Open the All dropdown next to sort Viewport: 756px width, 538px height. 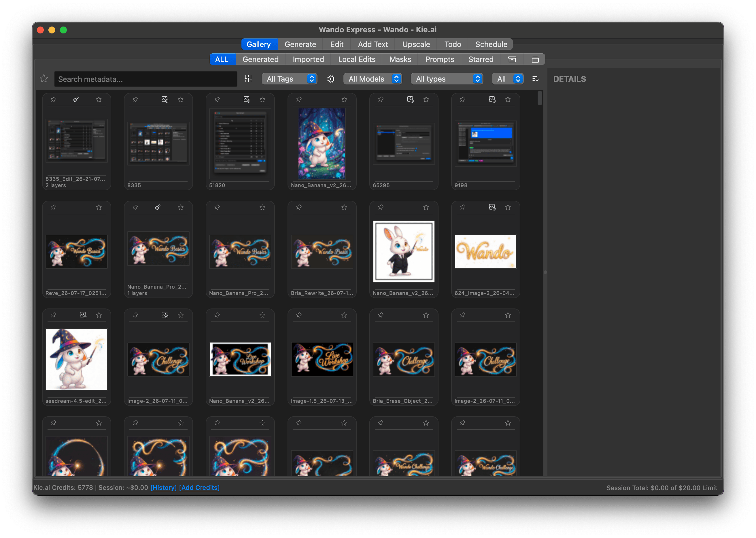507,79
